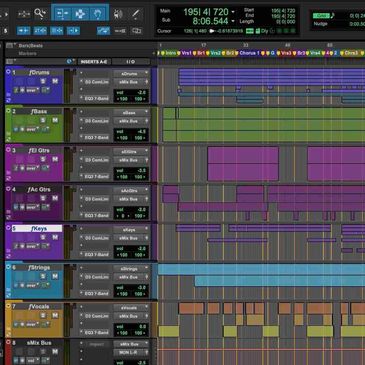The height and width of the screenshot is (365, 365).
Task: Mute the fAc Gtrs track
Action: tap(55, 198)
